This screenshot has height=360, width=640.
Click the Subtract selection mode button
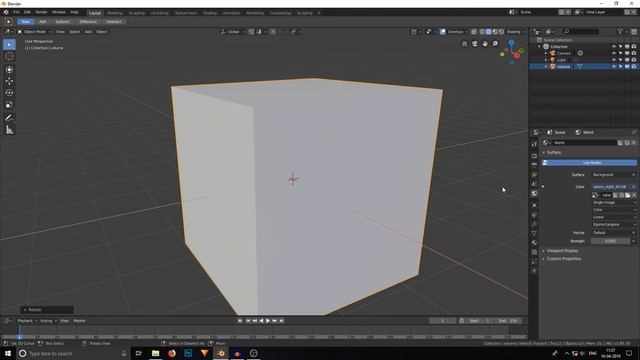[x=62, y=22]
